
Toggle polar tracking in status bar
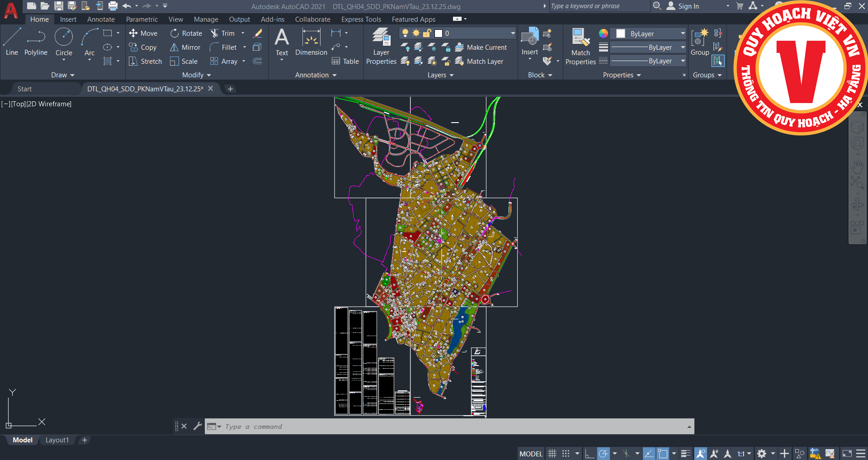(x=604, y=454)
